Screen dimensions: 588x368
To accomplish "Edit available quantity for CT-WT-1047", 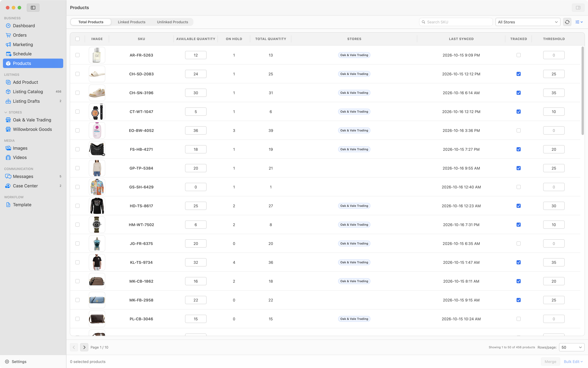I will [196, 112].
